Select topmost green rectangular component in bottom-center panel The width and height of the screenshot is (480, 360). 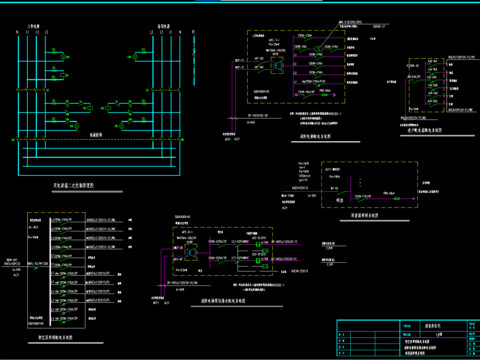pyautogui.click(x=258, y=245)
